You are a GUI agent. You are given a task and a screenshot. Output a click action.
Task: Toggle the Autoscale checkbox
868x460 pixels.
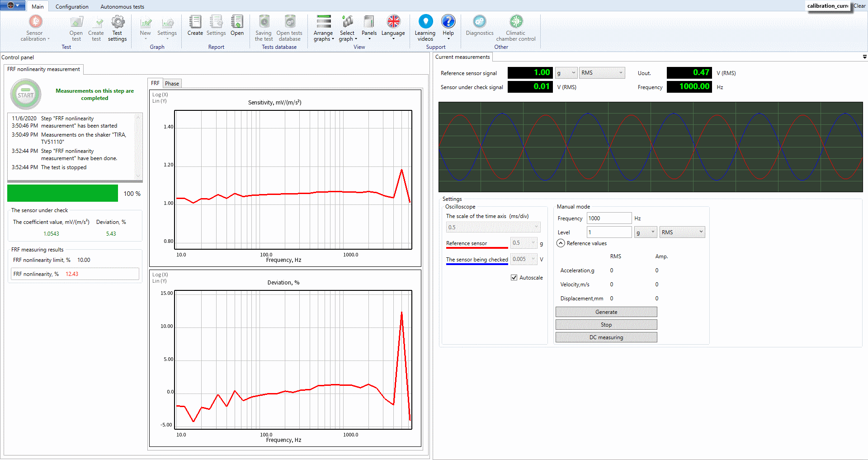514,278
